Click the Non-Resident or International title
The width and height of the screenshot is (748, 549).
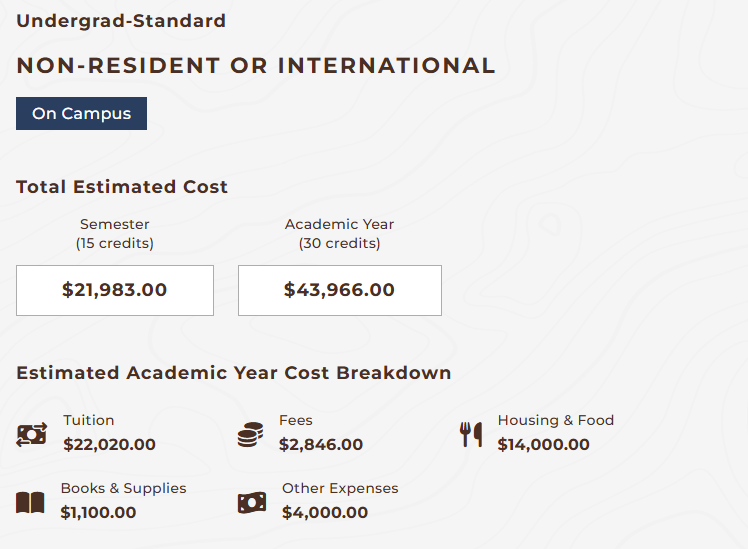point(256,66)
